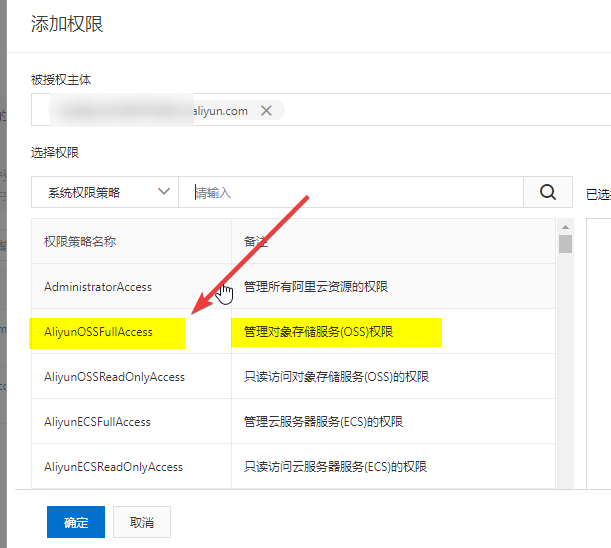Click the magnifier search icon
The width and height of the screenshot is (611, 548).
coord(547,192)
